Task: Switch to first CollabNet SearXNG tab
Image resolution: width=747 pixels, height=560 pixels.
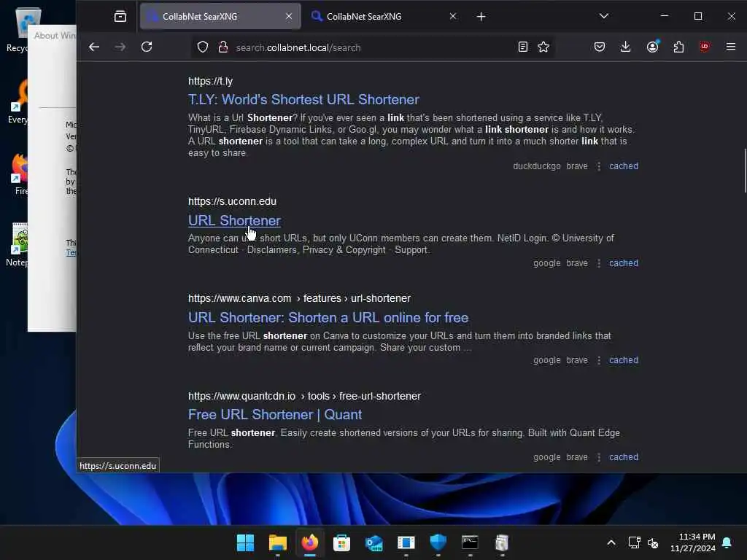Action: tap(220, 16)
